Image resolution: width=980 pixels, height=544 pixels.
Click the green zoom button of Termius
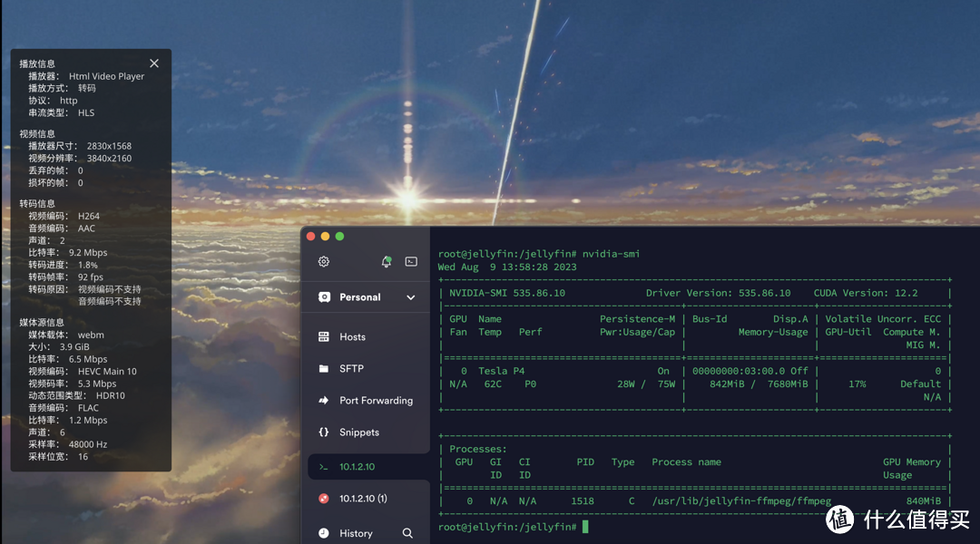pos(339,236)
